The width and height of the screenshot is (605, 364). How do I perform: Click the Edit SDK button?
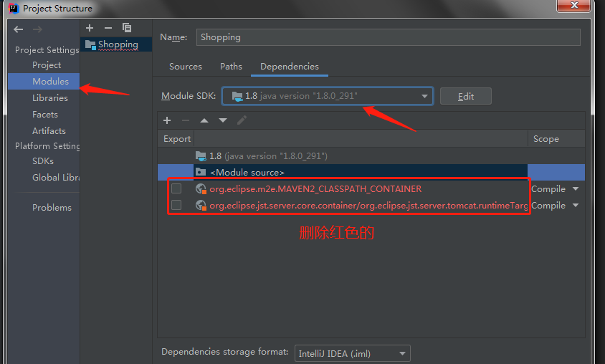pyautogui.click(x=466, y=96)
